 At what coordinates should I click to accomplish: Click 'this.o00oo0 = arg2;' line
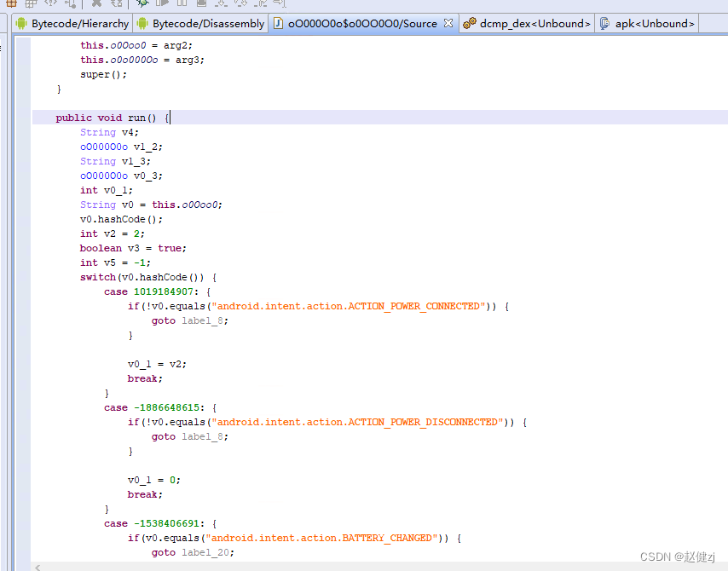(136, 45)
